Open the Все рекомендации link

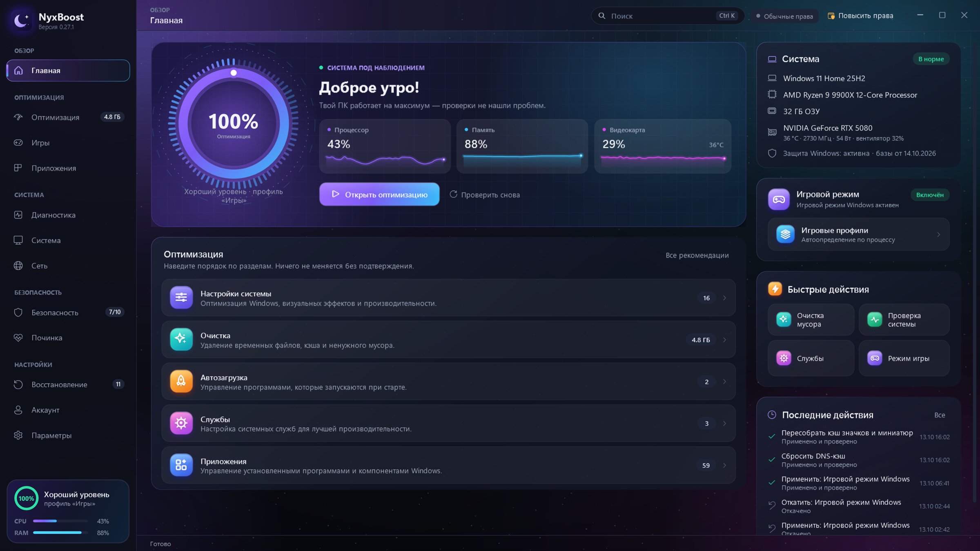coord(697,255)
